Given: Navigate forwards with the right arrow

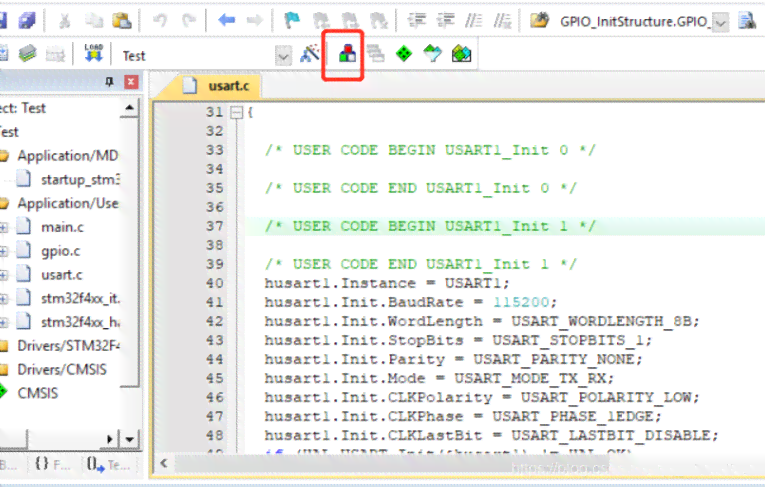Looking at the screenshot, I should 255,20.
